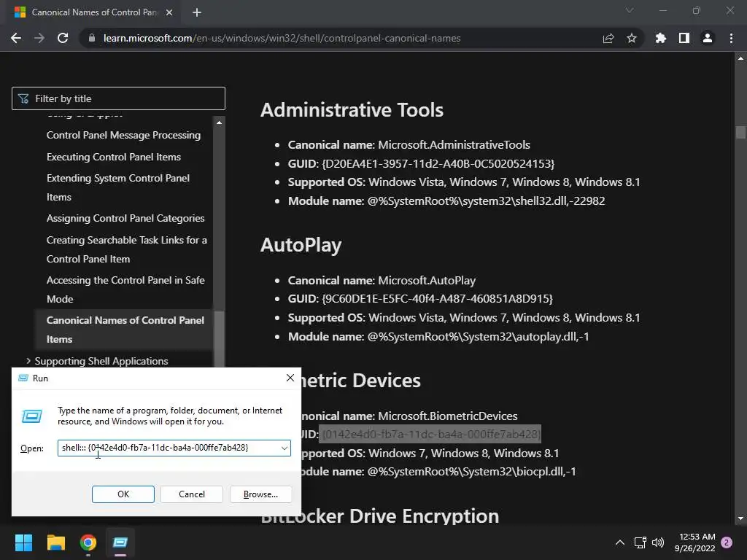Open File Explorer from taskbar
Screen dimensions: 747x560
coord(55,542)
